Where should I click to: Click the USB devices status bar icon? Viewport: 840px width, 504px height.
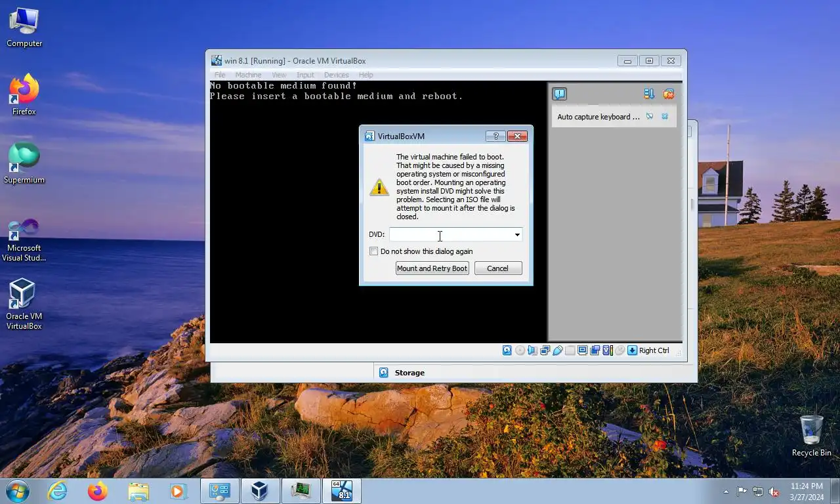pos(558,350)
